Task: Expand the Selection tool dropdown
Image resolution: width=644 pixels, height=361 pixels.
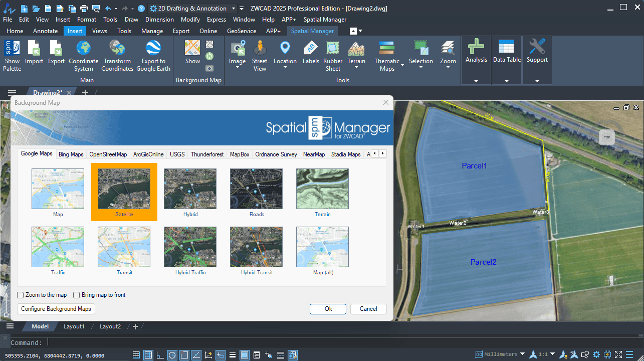Action: pos(421,67)
